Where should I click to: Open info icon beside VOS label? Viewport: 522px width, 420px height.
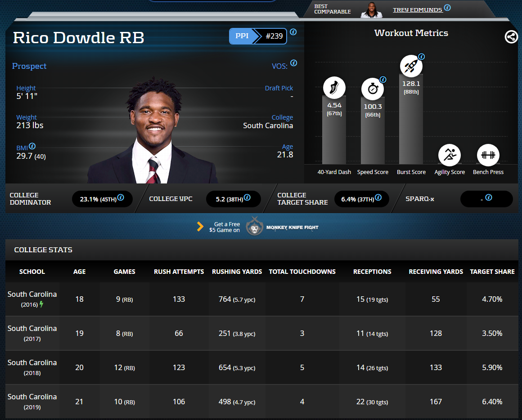293,63
